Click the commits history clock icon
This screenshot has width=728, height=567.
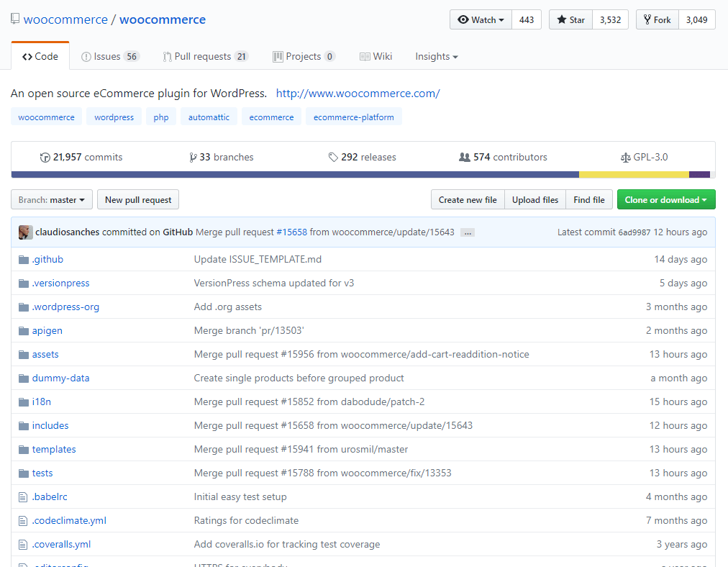45,158
